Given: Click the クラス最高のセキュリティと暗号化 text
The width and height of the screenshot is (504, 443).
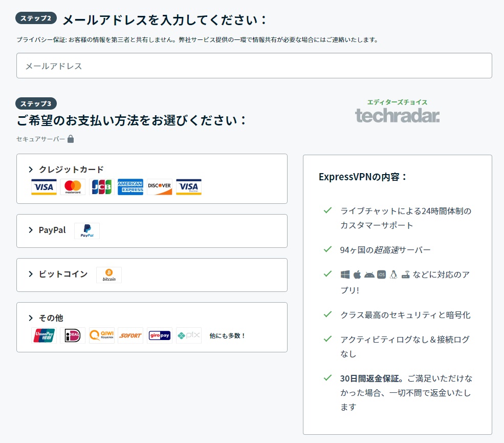Looking at the screenshot, I should click(x=405, y=314).
